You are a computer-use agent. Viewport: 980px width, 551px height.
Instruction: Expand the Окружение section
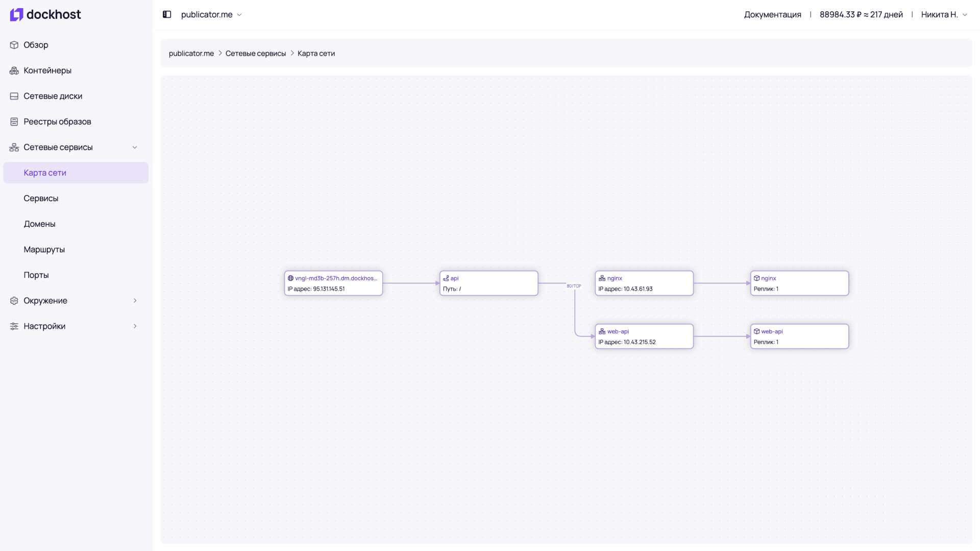(x=135, y=300)
